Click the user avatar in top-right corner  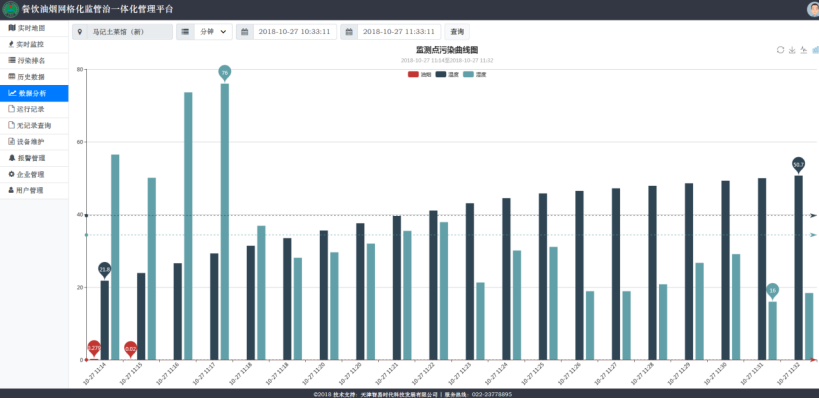pyautogui.click(x=813, y=9)
